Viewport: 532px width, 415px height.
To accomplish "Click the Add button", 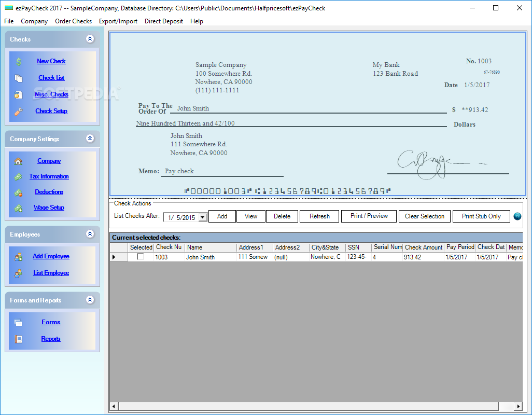I will point(222,216).
